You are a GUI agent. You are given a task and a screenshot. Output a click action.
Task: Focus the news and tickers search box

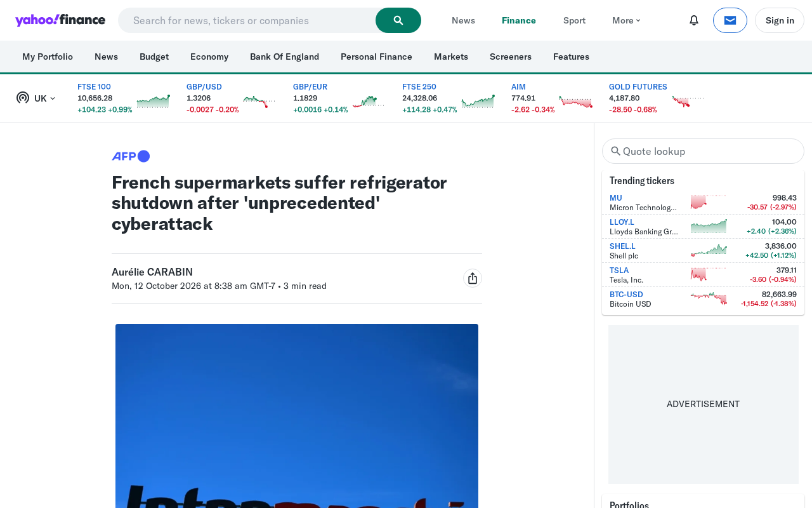tap(247, 20)
